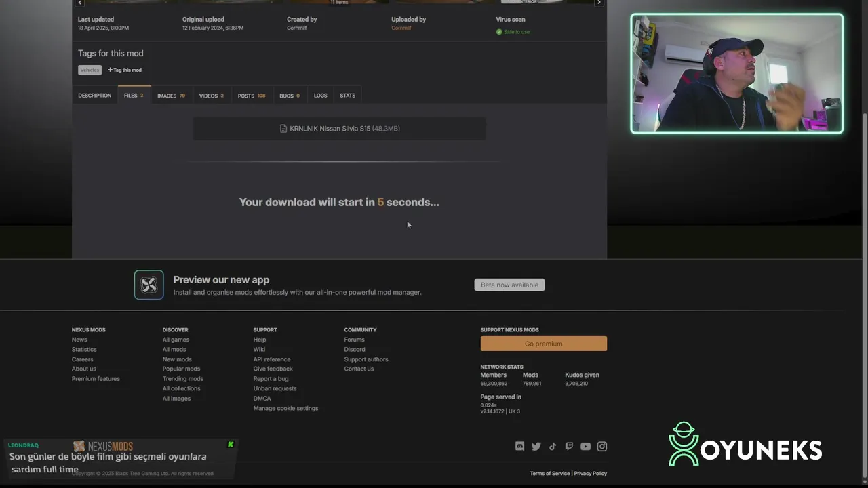Open the About us footer link

coord(83,369)
